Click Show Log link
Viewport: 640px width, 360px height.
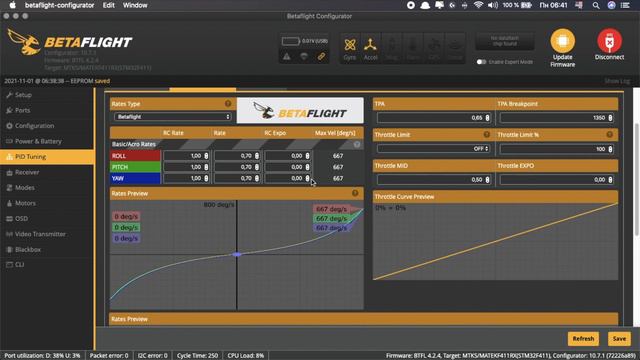[617, 81]
